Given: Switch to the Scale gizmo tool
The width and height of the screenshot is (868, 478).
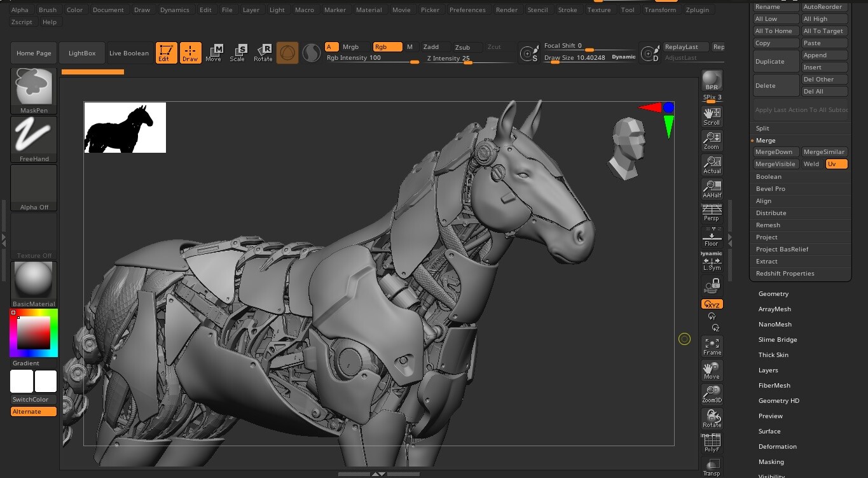Looking at the screenshot, I should tap(238, 53).
